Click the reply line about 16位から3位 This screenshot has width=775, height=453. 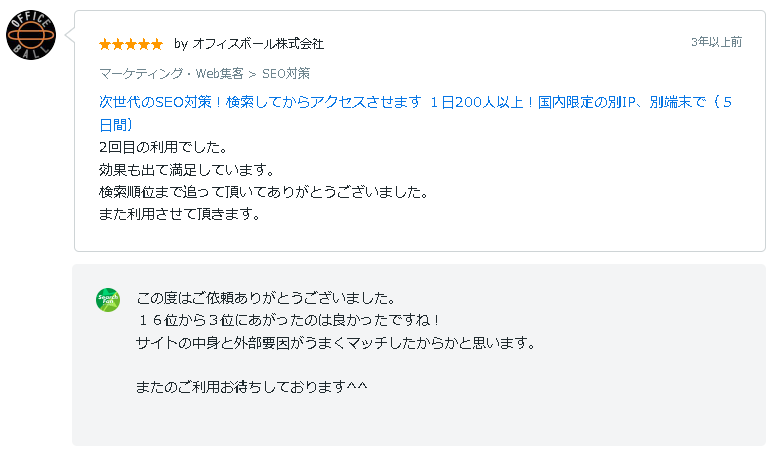[288, 320]
